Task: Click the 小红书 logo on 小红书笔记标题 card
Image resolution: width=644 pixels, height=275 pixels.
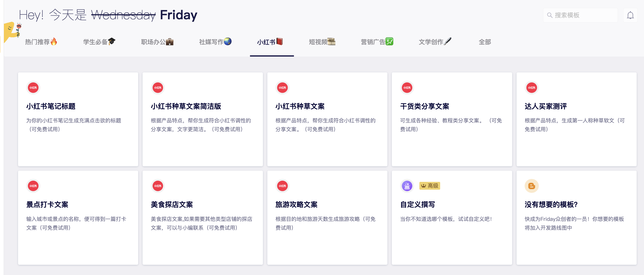Action: tap(33, 88)
